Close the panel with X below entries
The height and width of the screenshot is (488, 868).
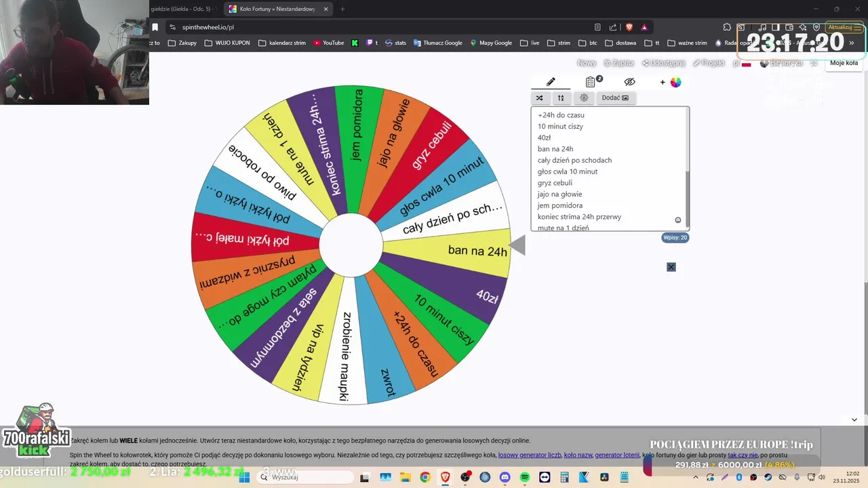tap(671, 267)
